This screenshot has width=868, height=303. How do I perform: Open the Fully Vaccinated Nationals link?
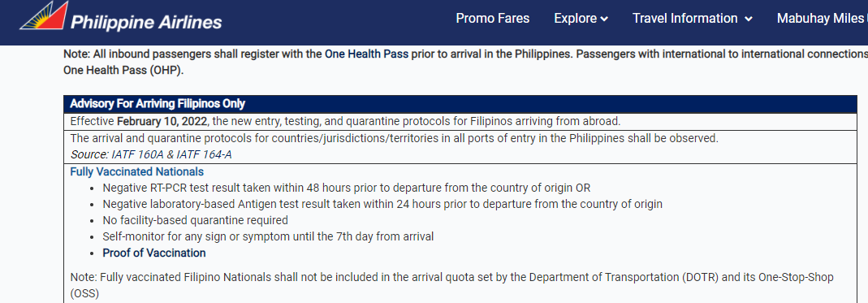(x=136, y=171)
